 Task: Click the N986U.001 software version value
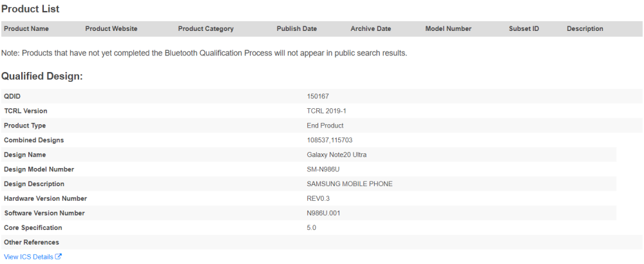(x=323, y=213)
